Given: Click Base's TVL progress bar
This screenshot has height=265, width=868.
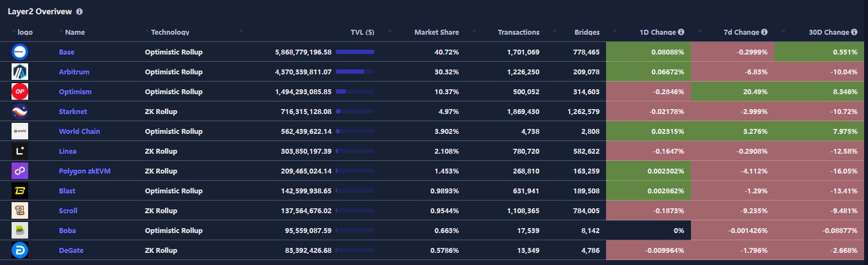Looking at the screenshot, I should point(355,52).
